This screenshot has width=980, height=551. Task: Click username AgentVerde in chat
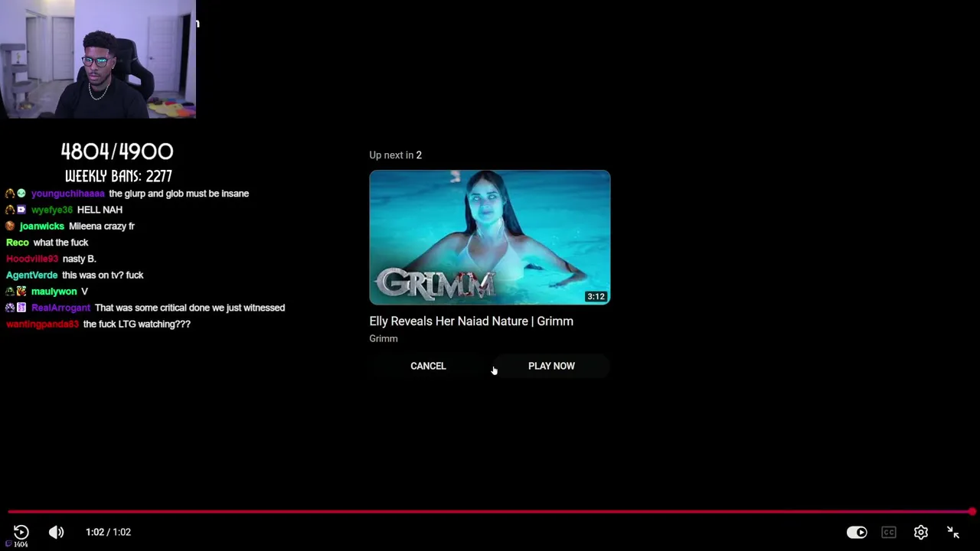tap(32, 275)
